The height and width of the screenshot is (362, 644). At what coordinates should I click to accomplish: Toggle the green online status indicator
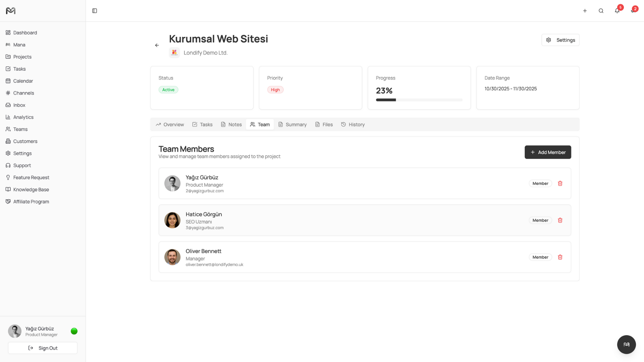coord(74,331)
